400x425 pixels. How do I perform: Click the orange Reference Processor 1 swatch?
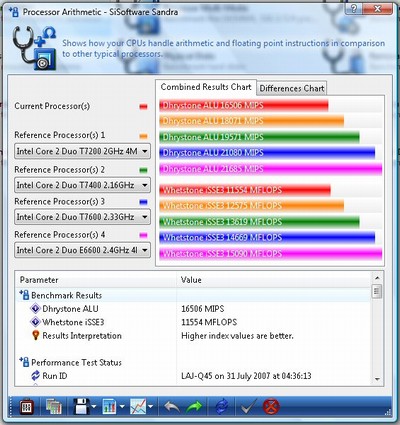(x=143, y=136)
